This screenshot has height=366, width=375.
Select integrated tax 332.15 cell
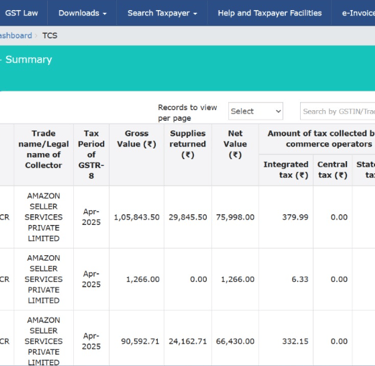tap(286, 341)
